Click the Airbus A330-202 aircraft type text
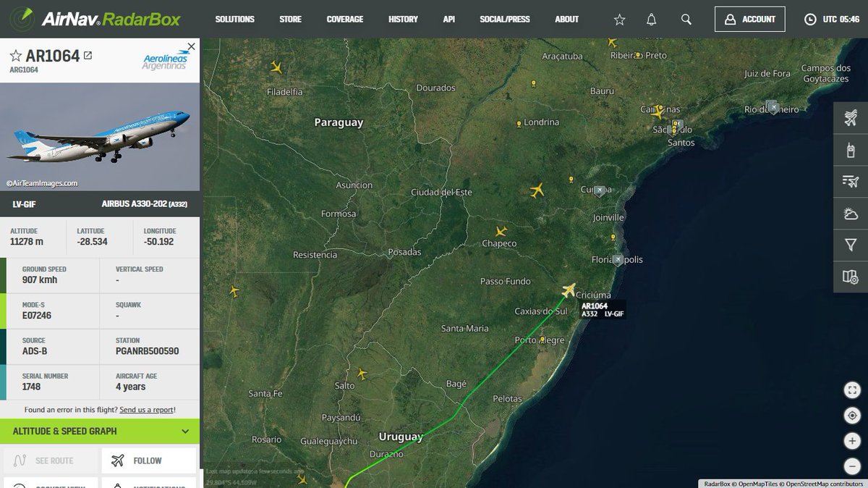Viewport: 868px width, 488px height. point(143,205)
